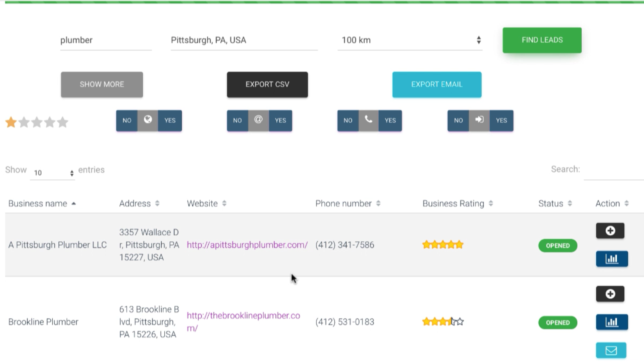Open the 100 km radius dropdown
644x362 pixels.
410,40
